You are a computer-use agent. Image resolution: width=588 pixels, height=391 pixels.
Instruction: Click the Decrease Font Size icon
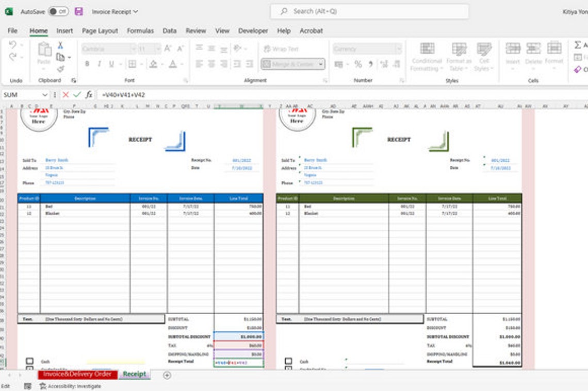(181, 48)
